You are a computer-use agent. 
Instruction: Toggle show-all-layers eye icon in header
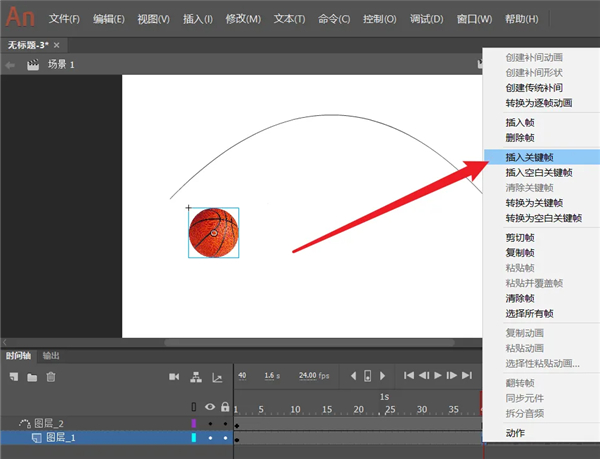pyautogui.click(x=210, y=407)
